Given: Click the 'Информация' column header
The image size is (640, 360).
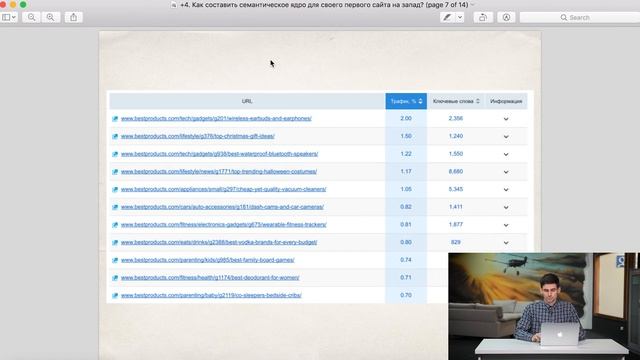Looking at the screenshot, I should pos(506,101).
